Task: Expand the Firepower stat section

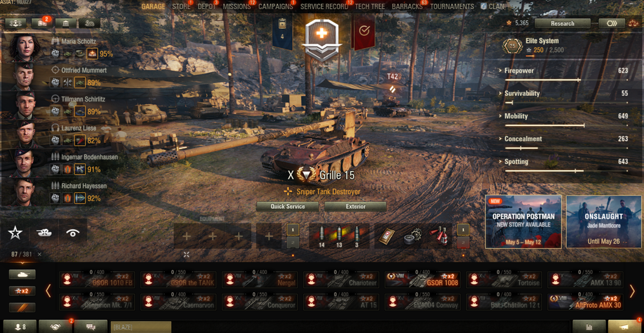Action: tap(519, 71)
